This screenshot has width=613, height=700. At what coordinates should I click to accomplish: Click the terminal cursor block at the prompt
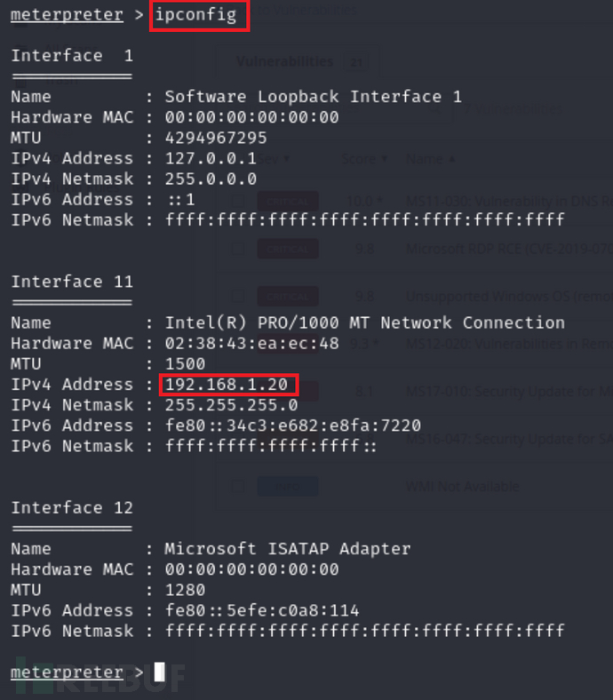click(159, 672)
